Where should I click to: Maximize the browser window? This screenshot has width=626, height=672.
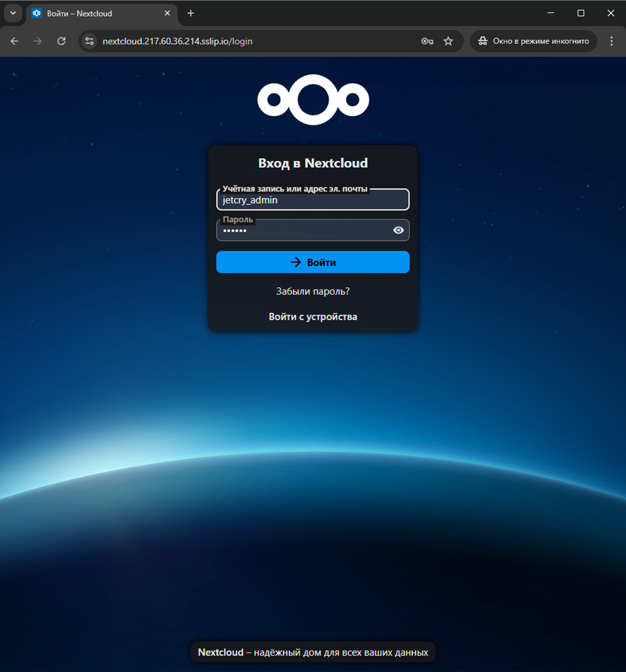[581, 13]
